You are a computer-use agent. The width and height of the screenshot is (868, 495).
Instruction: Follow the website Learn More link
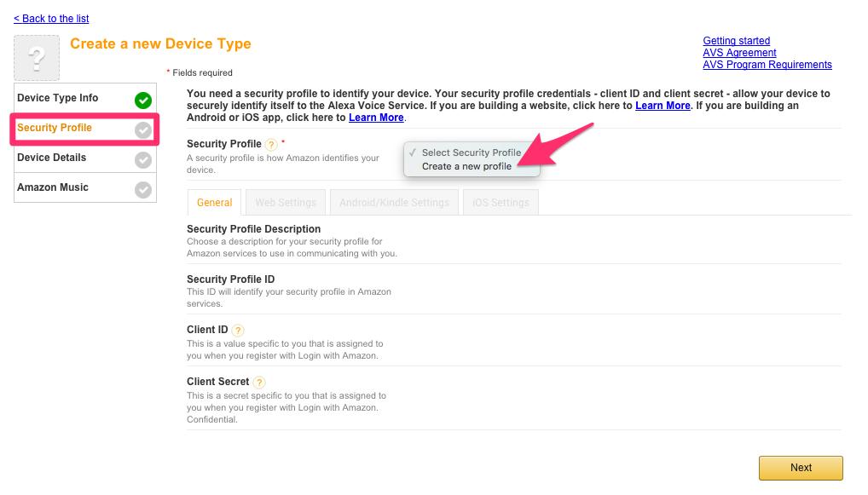pos(663,106)
